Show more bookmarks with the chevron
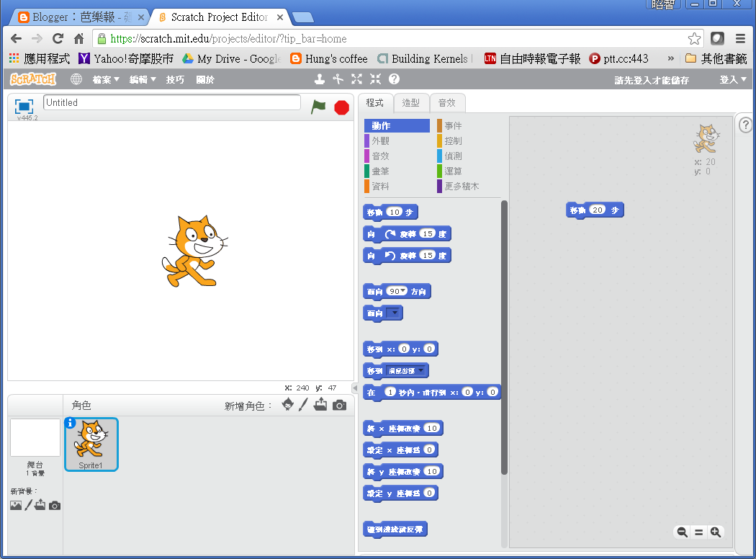 (x=670, y=58)
